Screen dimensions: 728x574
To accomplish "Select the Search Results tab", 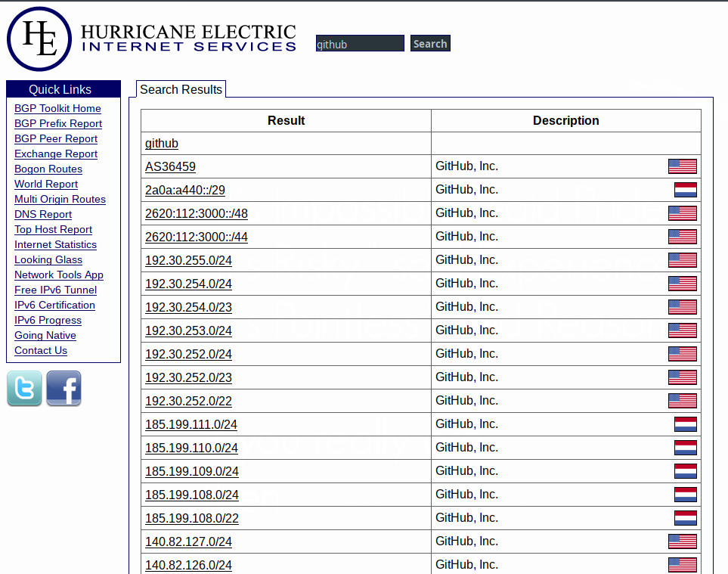I will (181, 89).
